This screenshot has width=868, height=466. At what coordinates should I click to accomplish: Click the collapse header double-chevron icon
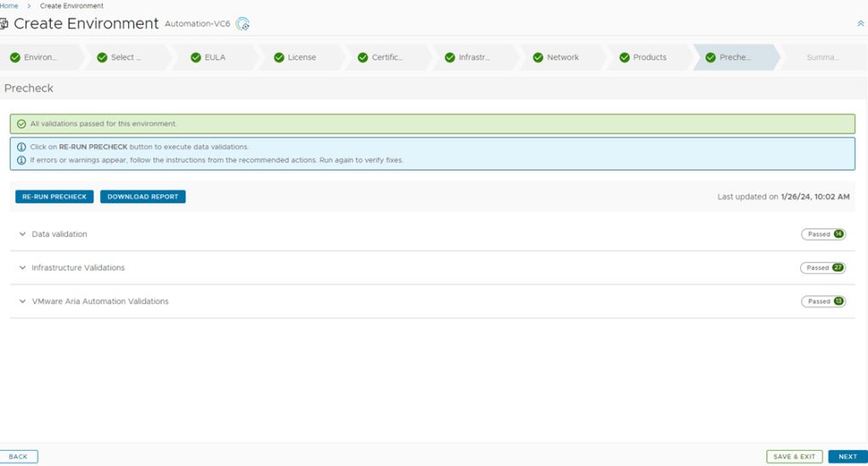[x=861, y=24]
